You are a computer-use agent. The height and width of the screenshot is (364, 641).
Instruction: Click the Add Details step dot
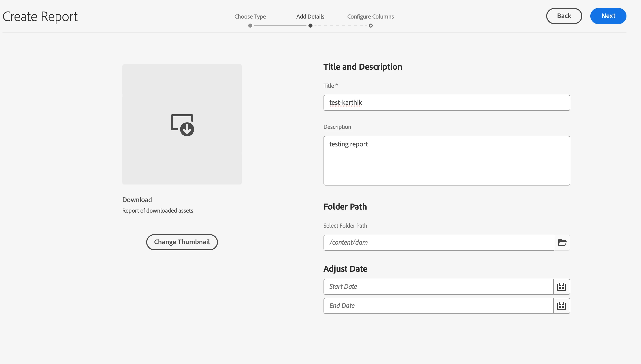[310, 26]
